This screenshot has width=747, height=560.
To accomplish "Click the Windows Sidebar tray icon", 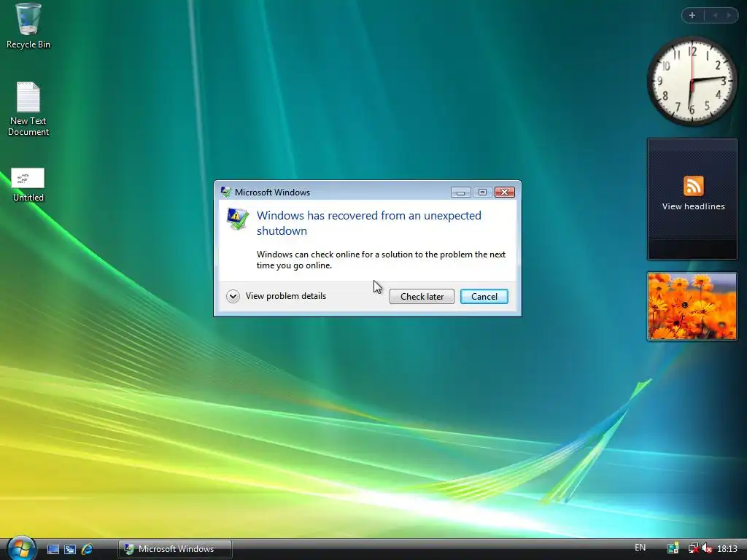I will tap(673, 548).
